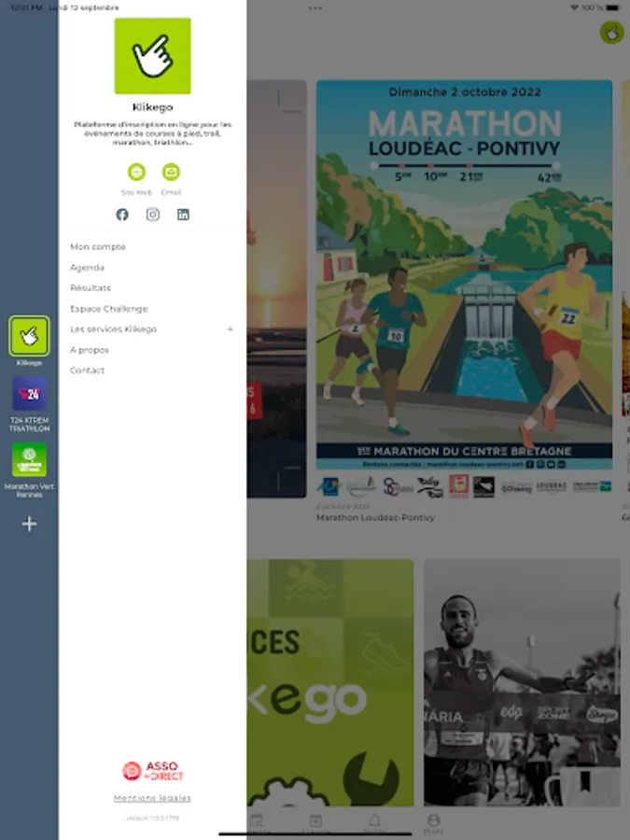Tap the Klikego logo at top right
The height and width of the screenshot is (840, 630).
click(x=611, y=33)
